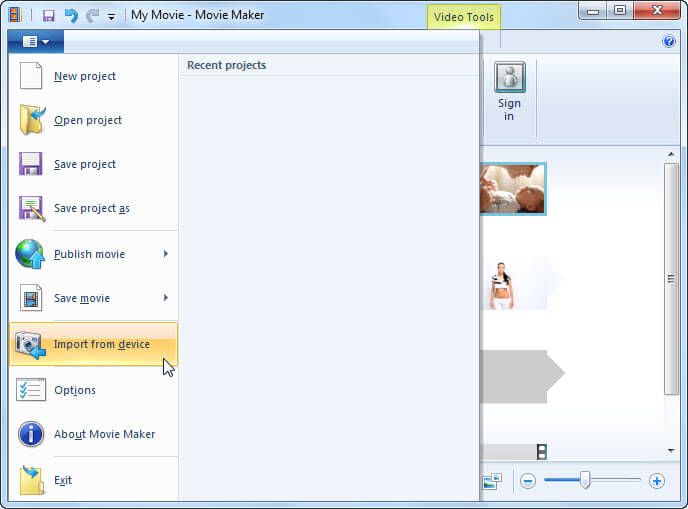Open About Movie Maker entry
The height and width of the screenshot is (509, 688).
click(x=93, y=434)
